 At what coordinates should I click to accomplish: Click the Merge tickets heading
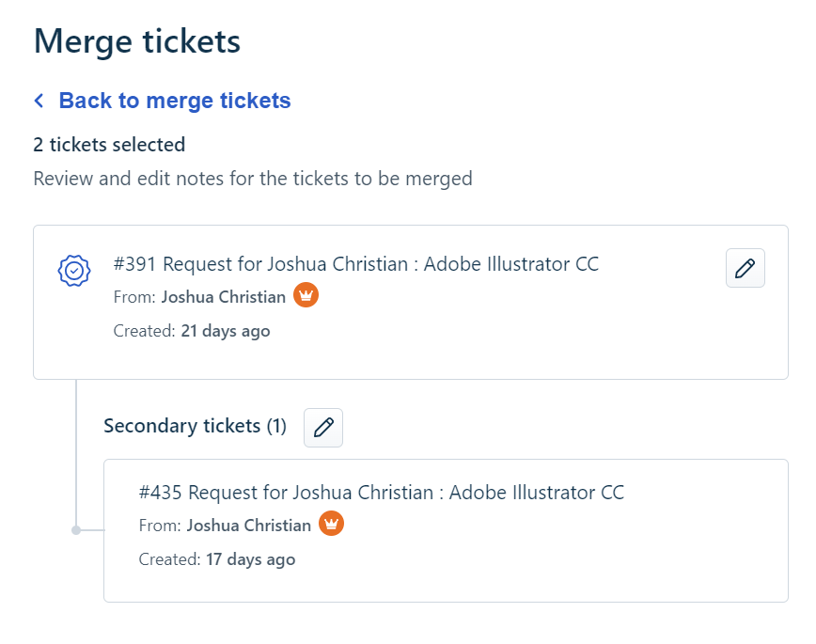point(137,41)
